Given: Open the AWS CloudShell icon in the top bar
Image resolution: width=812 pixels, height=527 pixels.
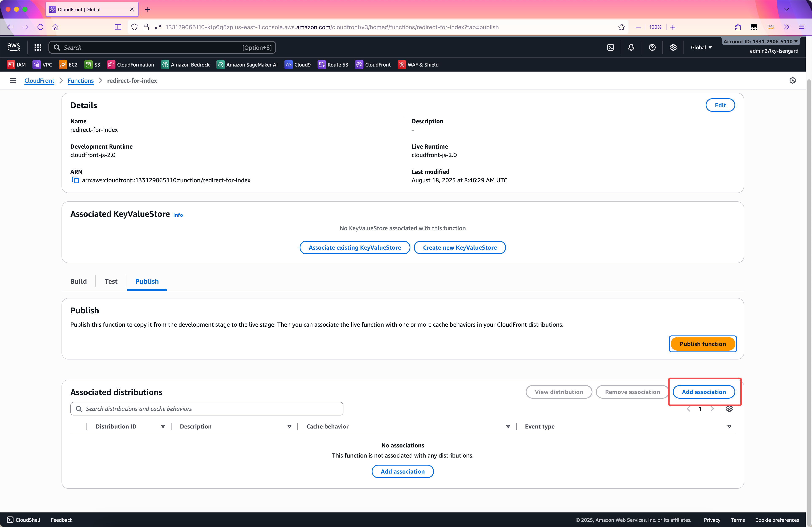Looking at the screenshot, I should point(610,47).
